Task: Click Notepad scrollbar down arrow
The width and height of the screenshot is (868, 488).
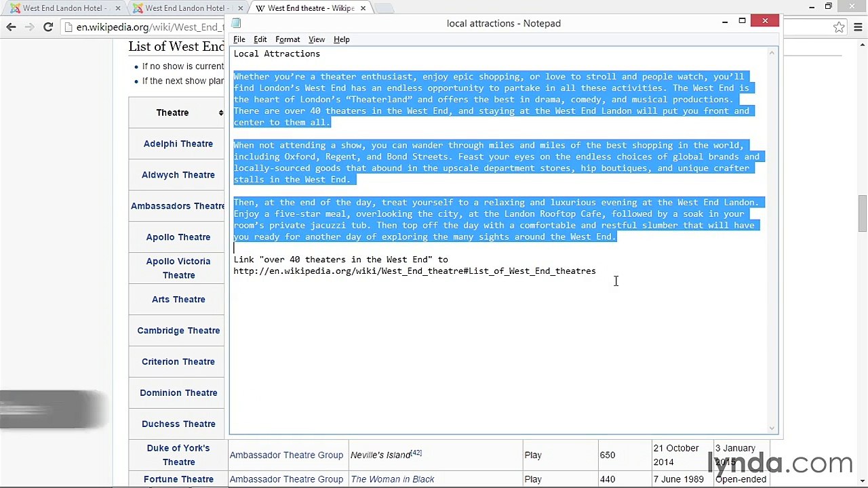Action: coord(772,428)
